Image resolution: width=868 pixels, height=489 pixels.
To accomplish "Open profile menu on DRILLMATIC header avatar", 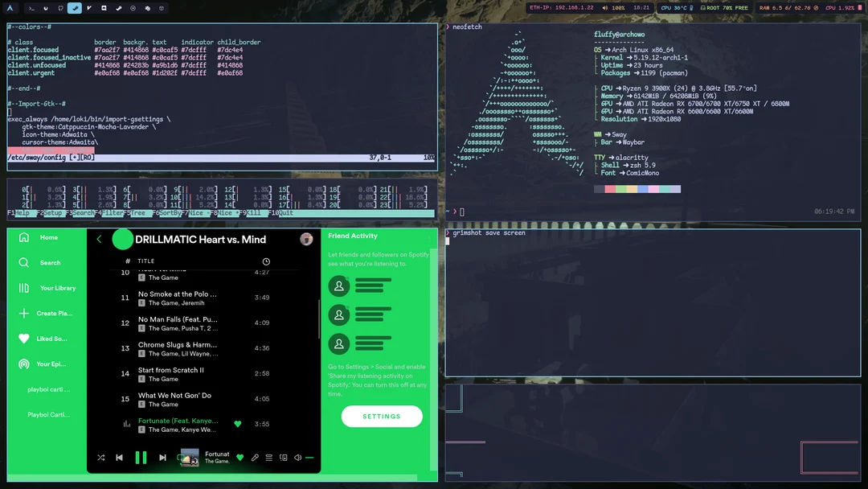I will click(306, 239).
